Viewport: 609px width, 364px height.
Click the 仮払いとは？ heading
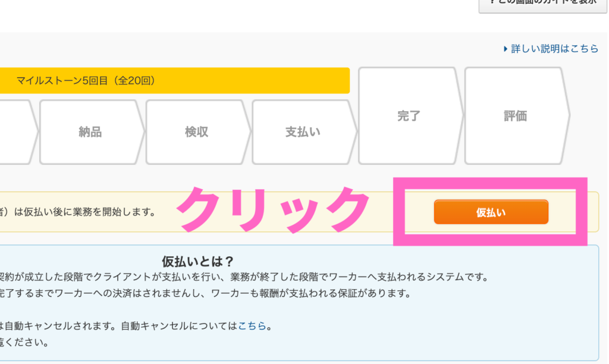pos(198,262)
